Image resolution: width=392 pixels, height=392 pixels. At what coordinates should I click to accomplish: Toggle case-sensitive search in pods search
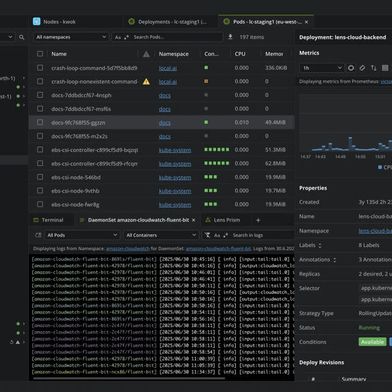[x=118, y=37]
